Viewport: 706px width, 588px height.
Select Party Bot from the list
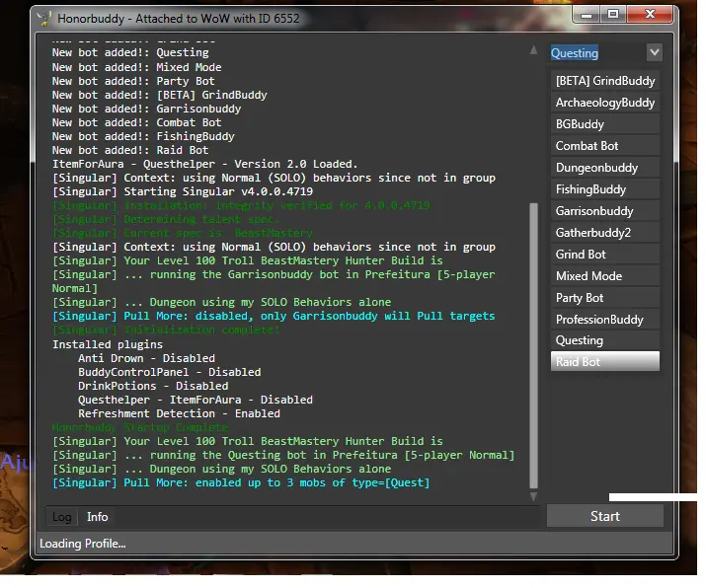[x=605, y=298]
